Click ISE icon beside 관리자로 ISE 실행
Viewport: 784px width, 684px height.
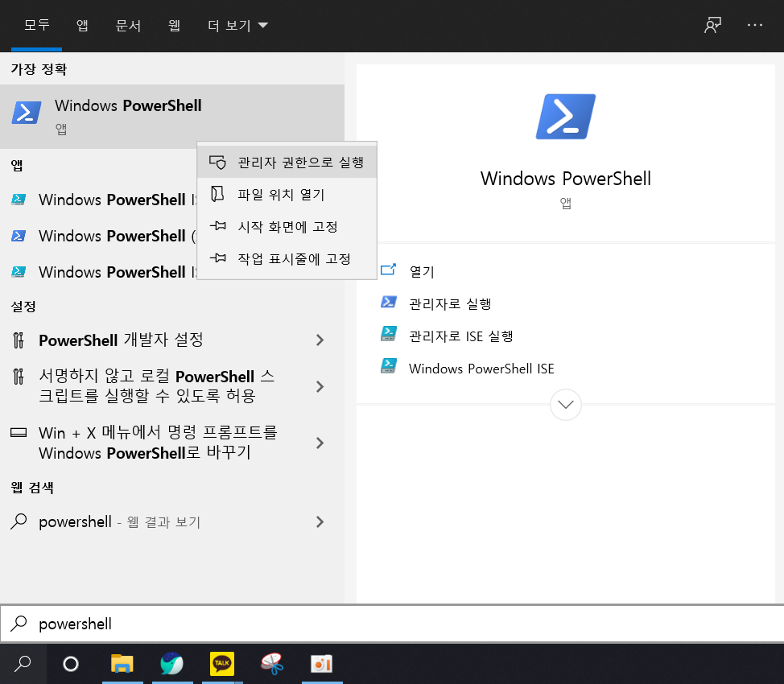pos(389,333)
